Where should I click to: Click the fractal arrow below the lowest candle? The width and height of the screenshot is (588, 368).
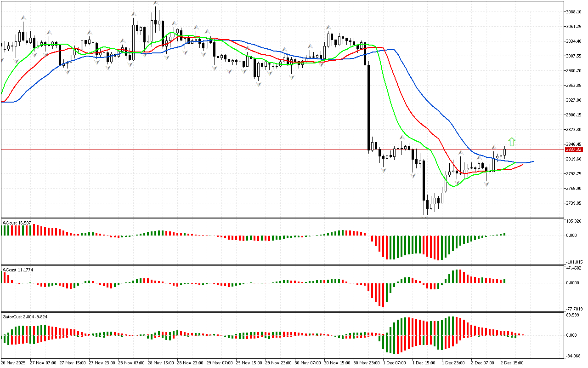pos(426,218)
